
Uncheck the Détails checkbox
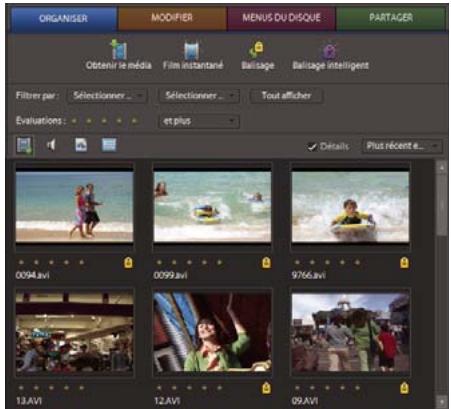(x=312, y=147)
